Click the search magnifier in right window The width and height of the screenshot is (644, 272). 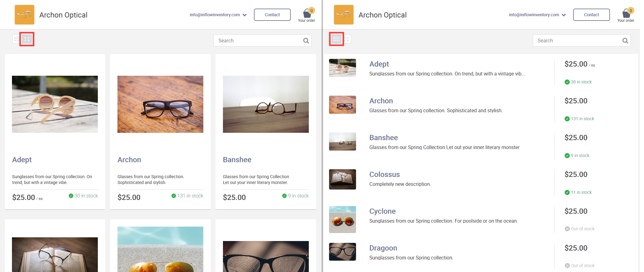click(x=625, y=40)
